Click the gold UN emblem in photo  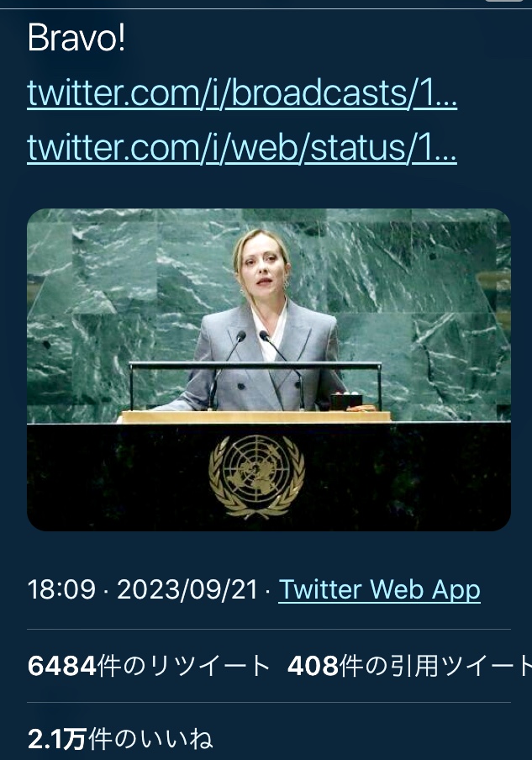click(x=257, y=477)
